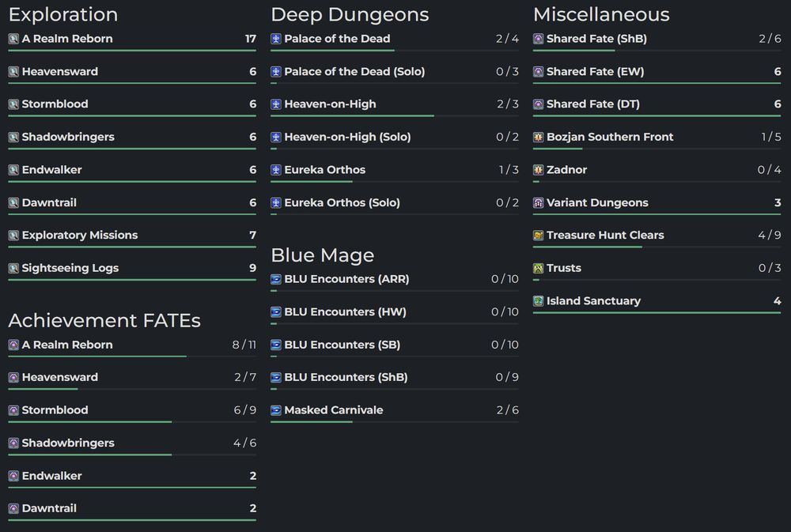The height and width of the screenshot is (532, 791).
Task: Click the Shared Fate (ShB) icon
Action: [x=538, y=39]
